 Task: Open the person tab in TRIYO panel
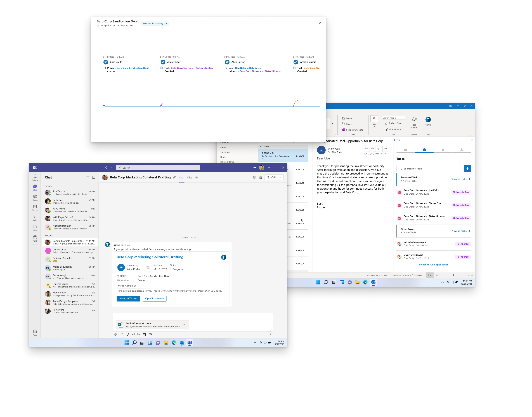[462, 150]
